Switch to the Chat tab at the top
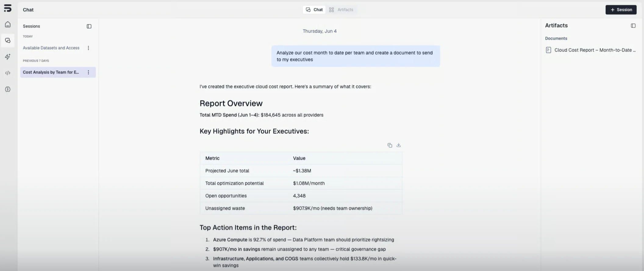Screen dimensions: 644x271 click(314, 10)
